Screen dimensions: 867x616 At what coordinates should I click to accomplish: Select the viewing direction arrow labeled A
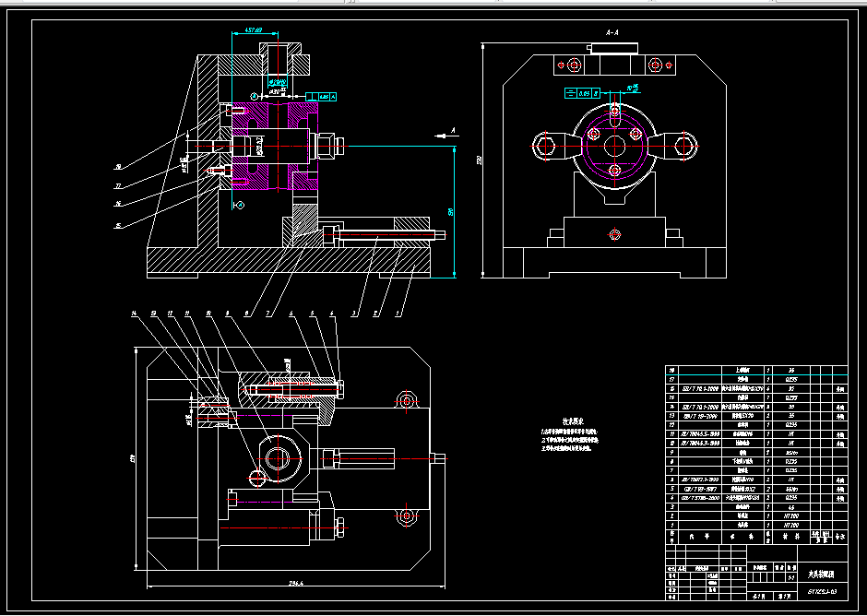[x=446, y=134]
